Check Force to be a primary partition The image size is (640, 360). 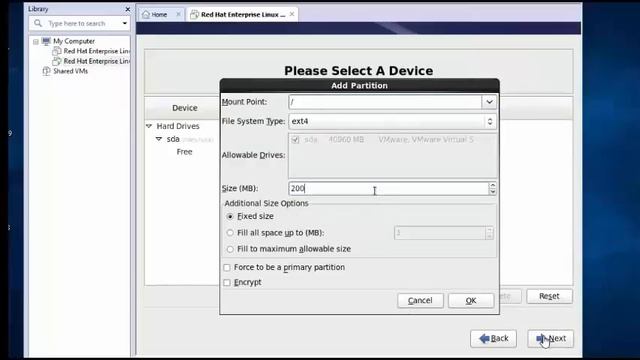[227, 267]
